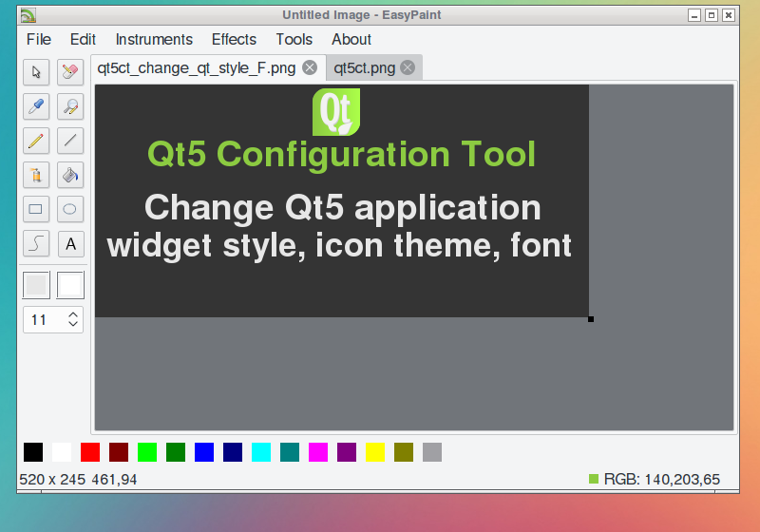Select the Spray can tool

pyautogui.click(x=36, y=175)
